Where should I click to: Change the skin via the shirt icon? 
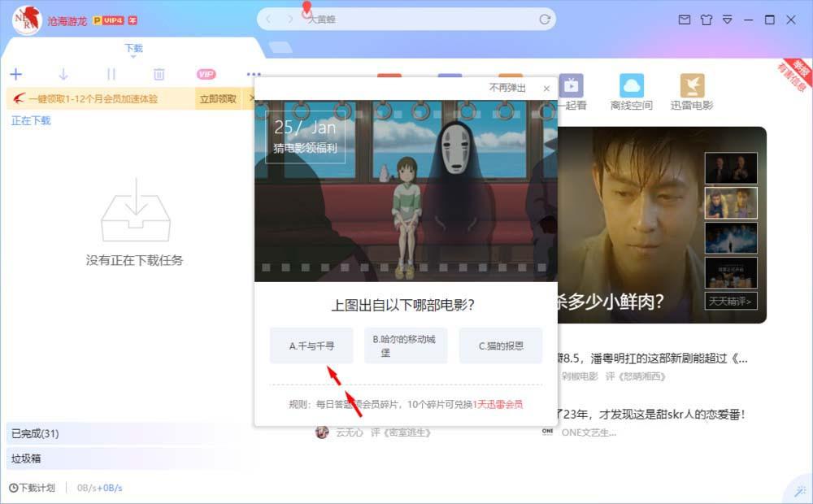pyautogui.click(x=706, y=18)
